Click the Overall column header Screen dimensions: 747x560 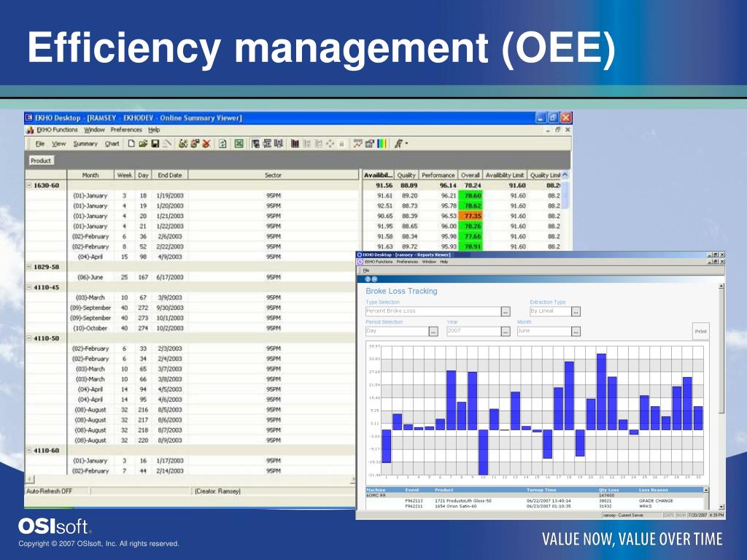(x=471, y=175)
